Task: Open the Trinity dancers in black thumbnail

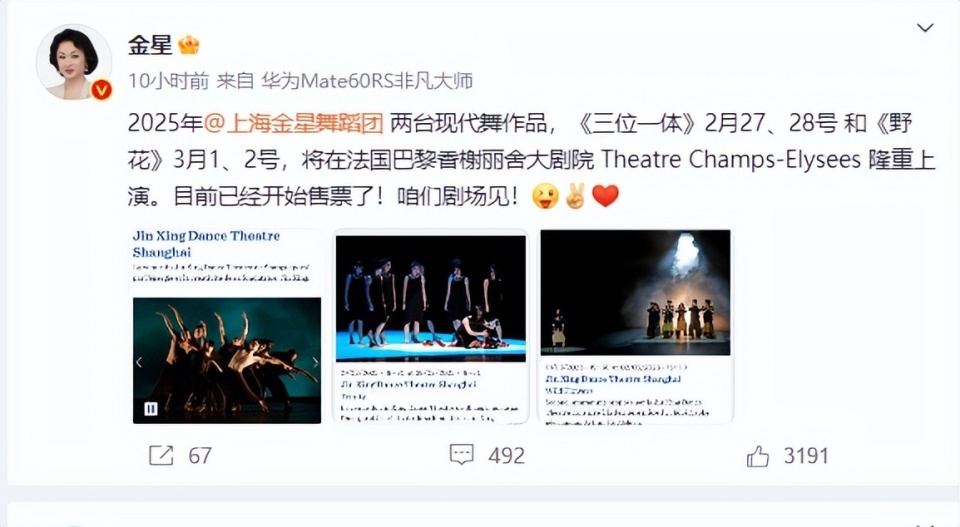Action: (x=430, y=326)
